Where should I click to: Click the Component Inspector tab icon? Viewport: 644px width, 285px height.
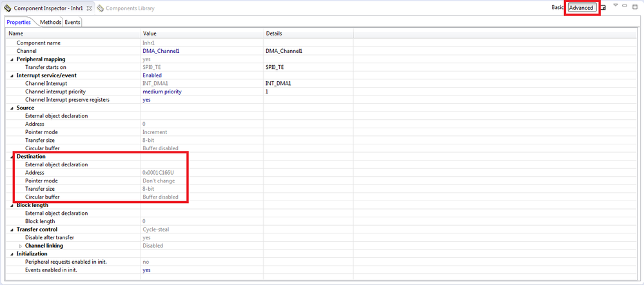point(7,8)
